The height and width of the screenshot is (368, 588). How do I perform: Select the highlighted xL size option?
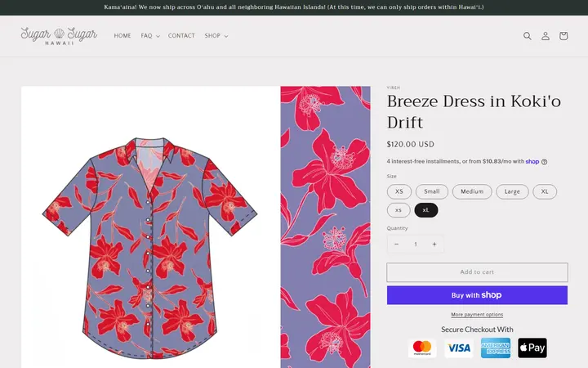pyautogui.click(x=426, y=210)
